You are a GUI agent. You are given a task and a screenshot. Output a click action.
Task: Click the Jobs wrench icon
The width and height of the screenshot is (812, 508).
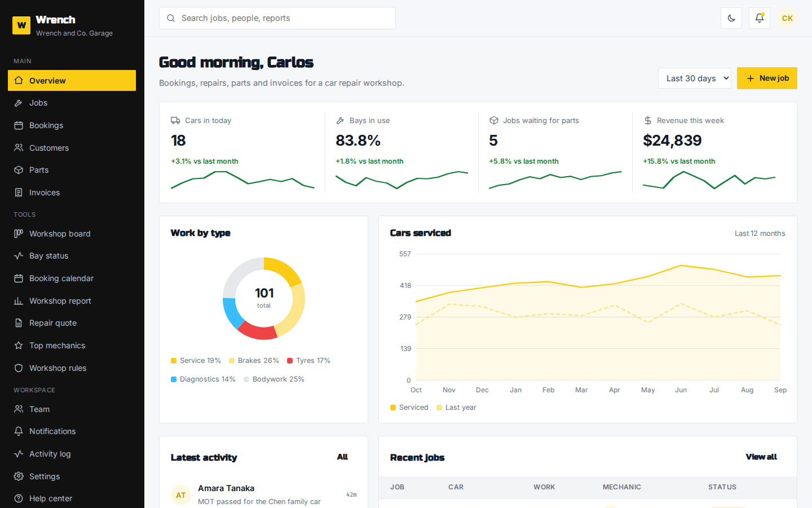pyautogui.click(x=19, y=103)
